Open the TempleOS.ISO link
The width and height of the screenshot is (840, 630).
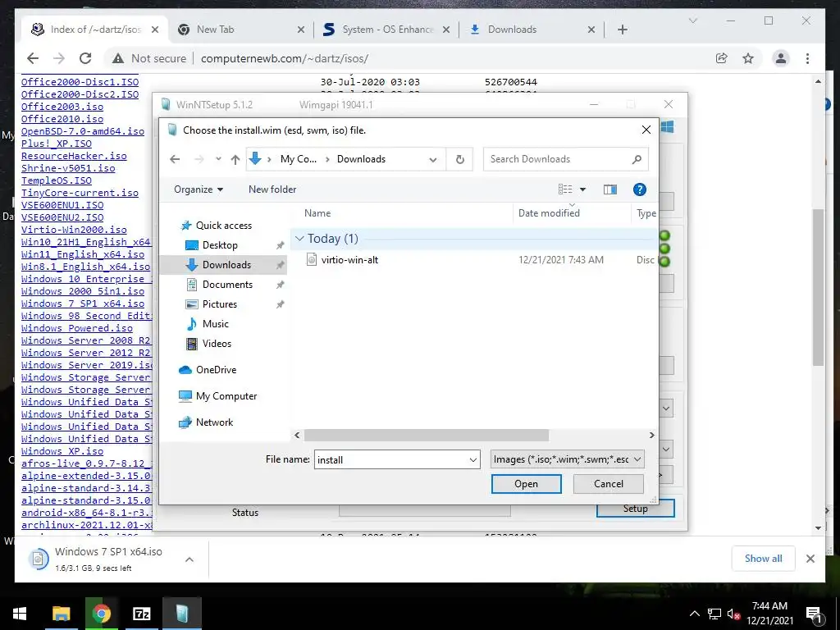click(x=57, y=180)
